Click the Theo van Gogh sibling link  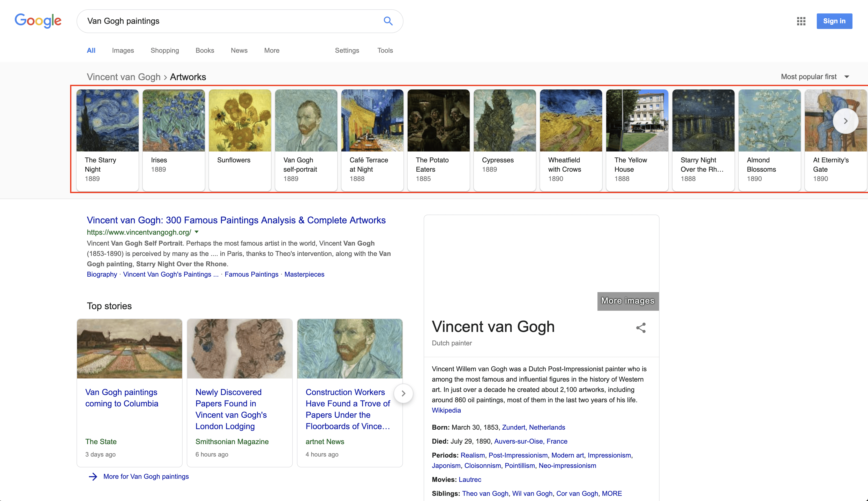[x=485, y=494]
